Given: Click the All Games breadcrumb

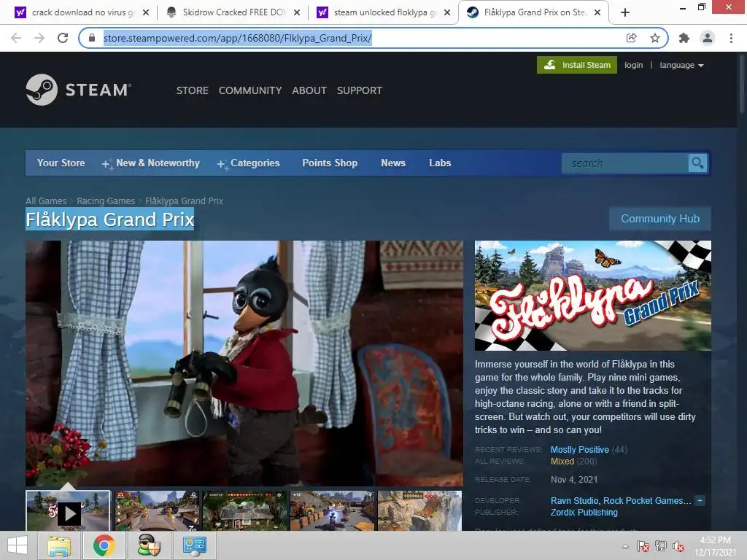Looking at the screenshot, I should [46, 201].
